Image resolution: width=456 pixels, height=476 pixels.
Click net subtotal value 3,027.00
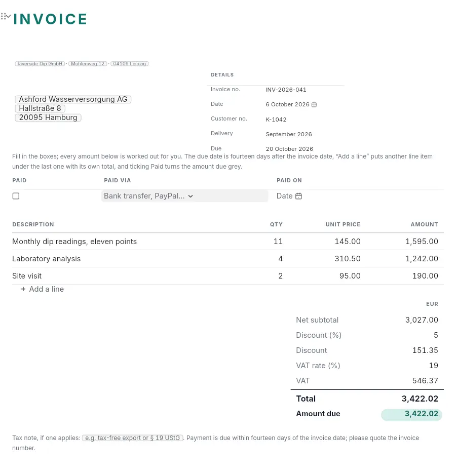(422, 320)
